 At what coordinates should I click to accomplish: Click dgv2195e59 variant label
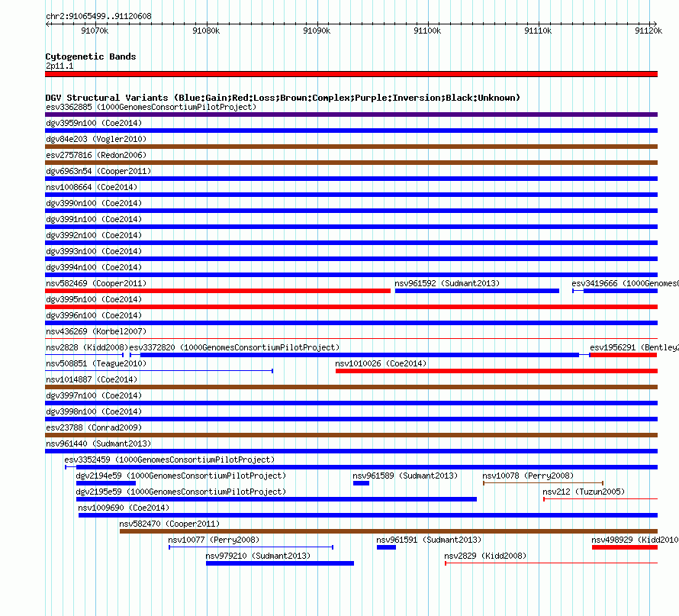tap(181, 492)
